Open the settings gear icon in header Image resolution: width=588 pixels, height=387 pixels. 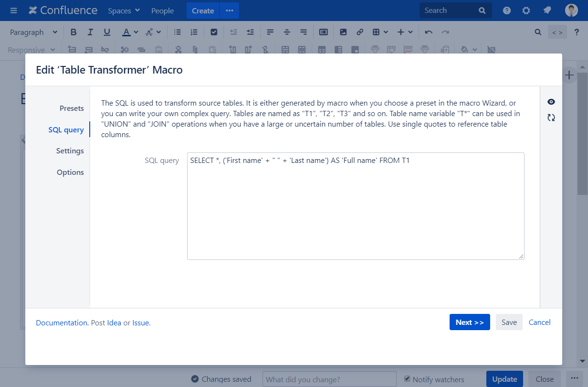coord(526,11)
